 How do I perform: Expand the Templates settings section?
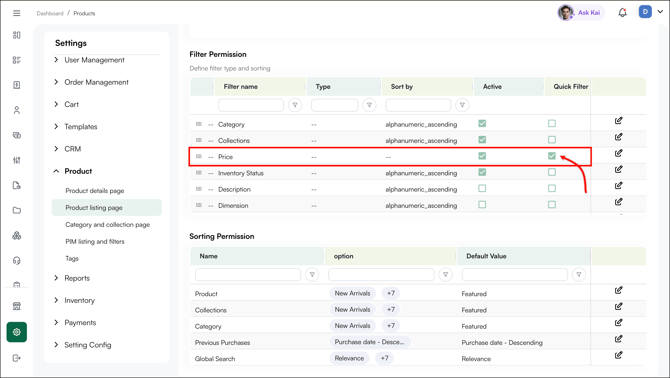76,126
